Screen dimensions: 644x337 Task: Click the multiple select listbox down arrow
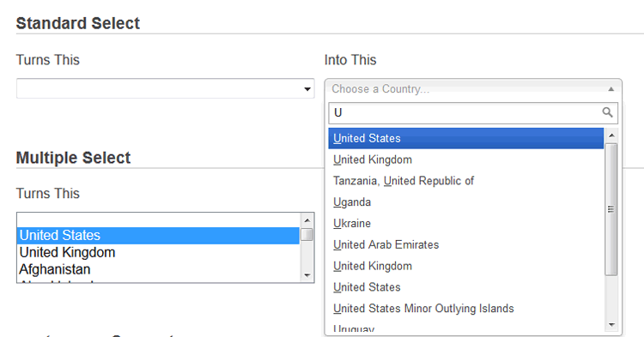[x=307, y=275]
